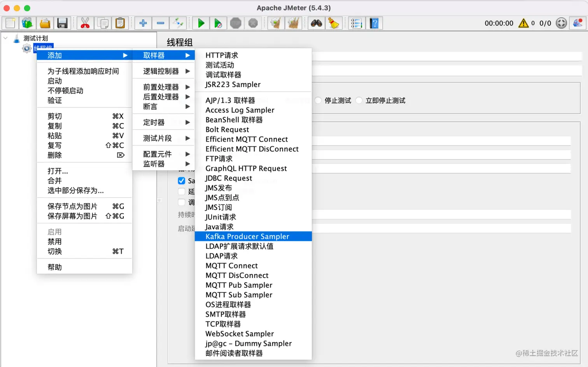The width and height of the screenshot is (588, 367).
Task: Expand the 配置元件 submenu
Action: (x=164, y=154)
